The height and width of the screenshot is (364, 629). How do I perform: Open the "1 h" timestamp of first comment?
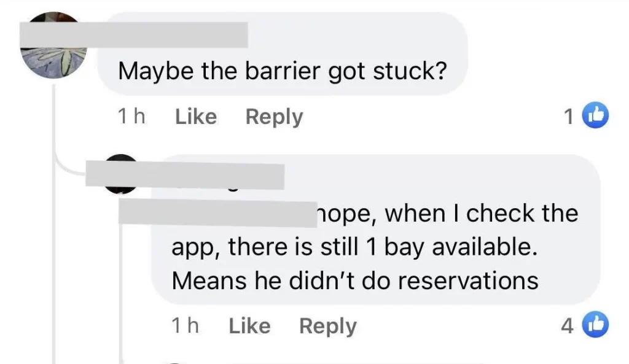131,117
